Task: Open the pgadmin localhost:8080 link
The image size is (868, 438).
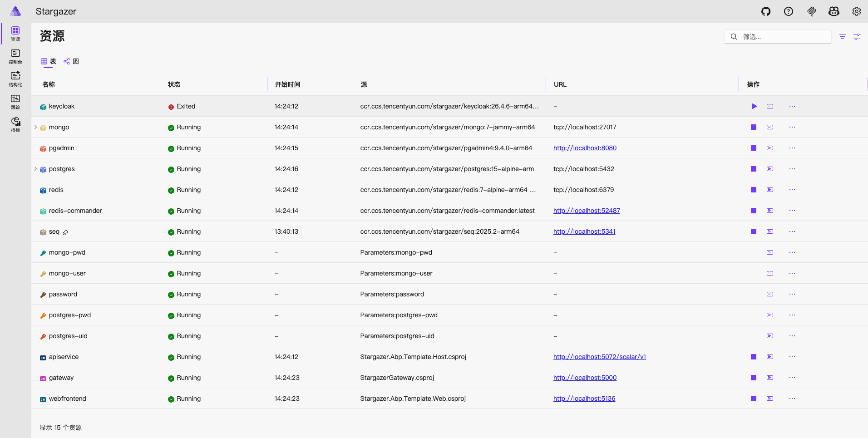Action: (x=585, y=148)
